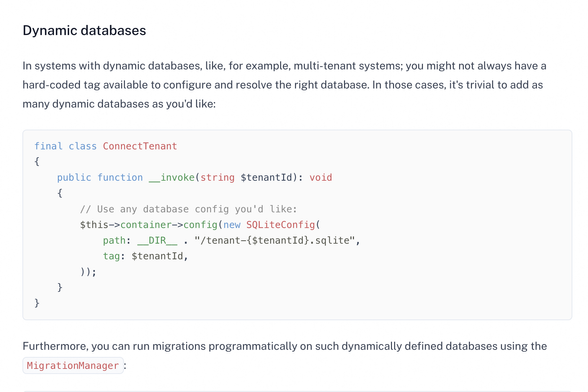Click the paragraph mentioning multi-tenant systems
The height and width of the screenshot is (392, 588).
pos(284,85)
